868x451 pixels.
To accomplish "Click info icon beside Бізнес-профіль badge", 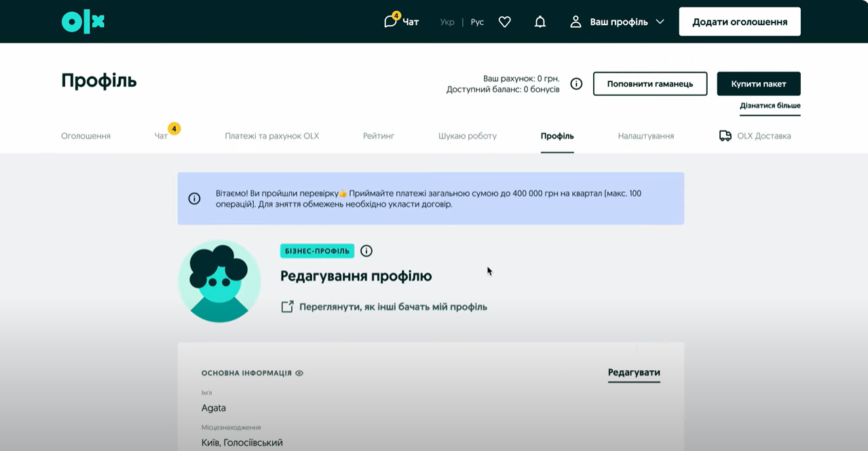I will pos(366,251).
